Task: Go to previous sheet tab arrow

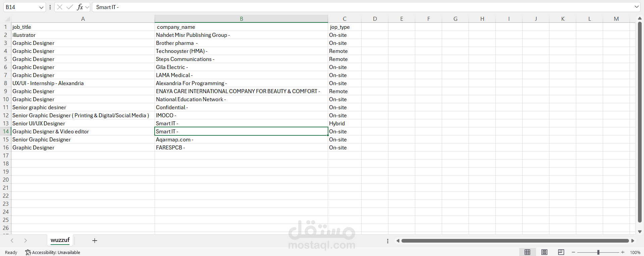Action: 12,241
